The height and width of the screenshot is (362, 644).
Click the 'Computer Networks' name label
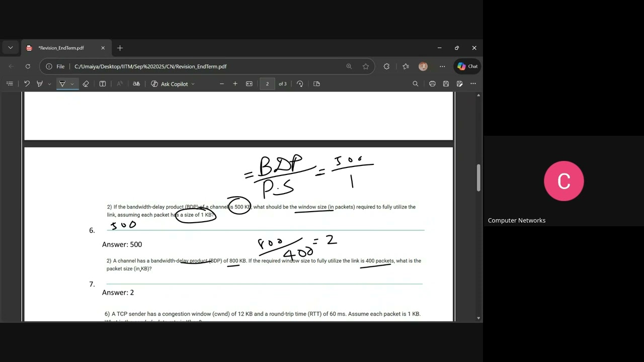(x=517, y=220)
